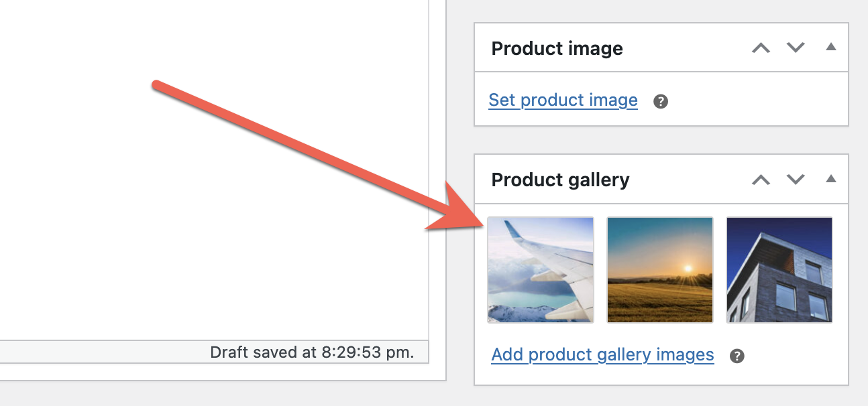
Task: Click the gray page background below Product gallery panel
Action: coord(661,397)
